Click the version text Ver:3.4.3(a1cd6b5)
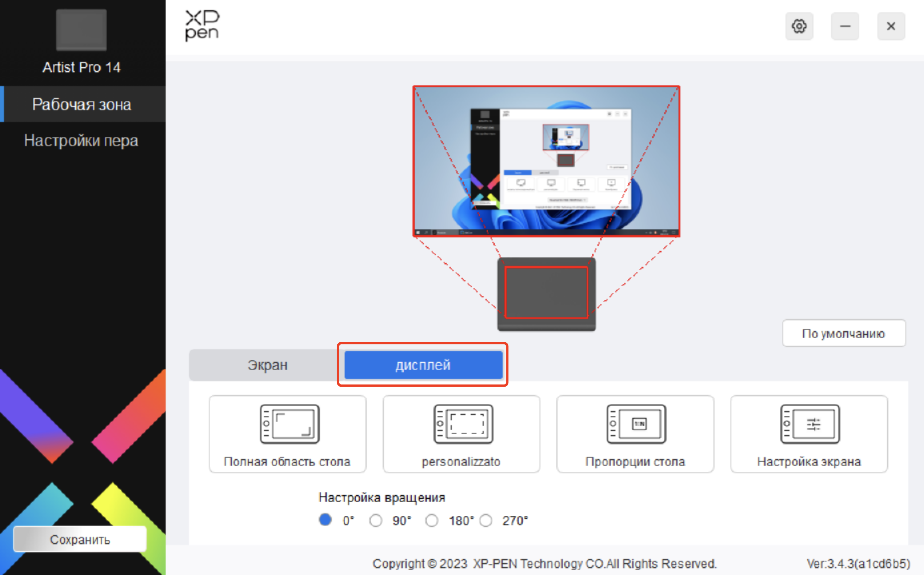This screenshot has height=575, width=924. pos(858,563)
